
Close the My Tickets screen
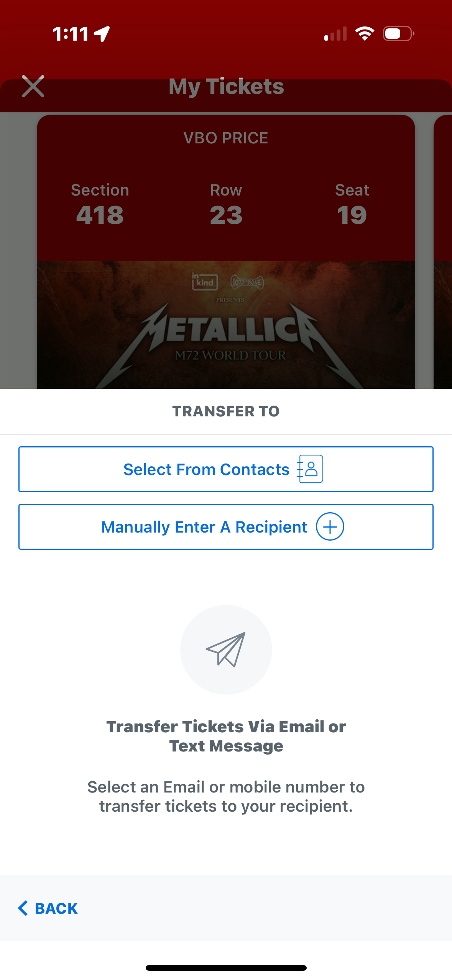point(33,86)
